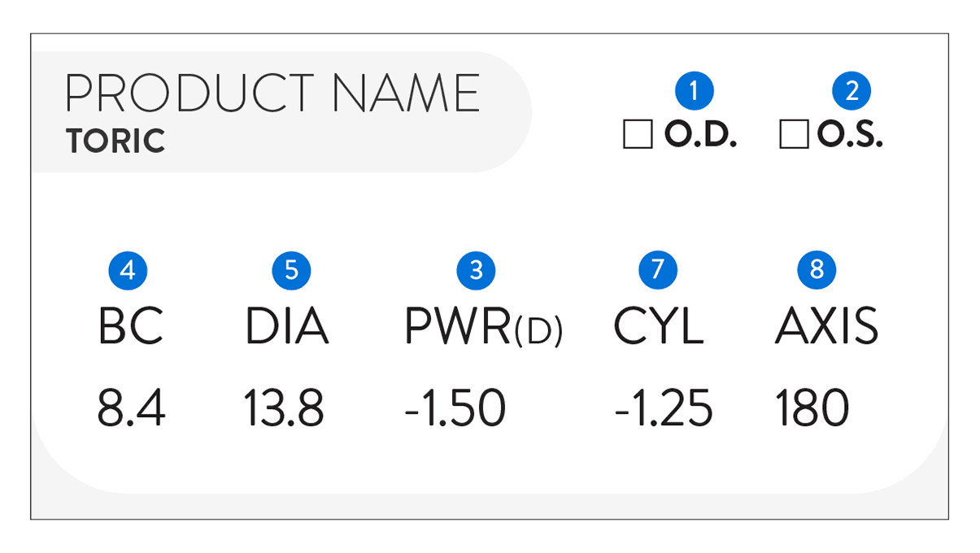Click the TORIC label
This screenshot has height=553, width=980.
116,142
